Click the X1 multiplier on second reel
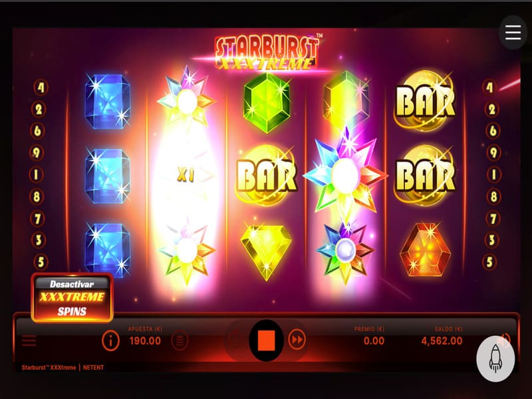 (x=186, y=176)
